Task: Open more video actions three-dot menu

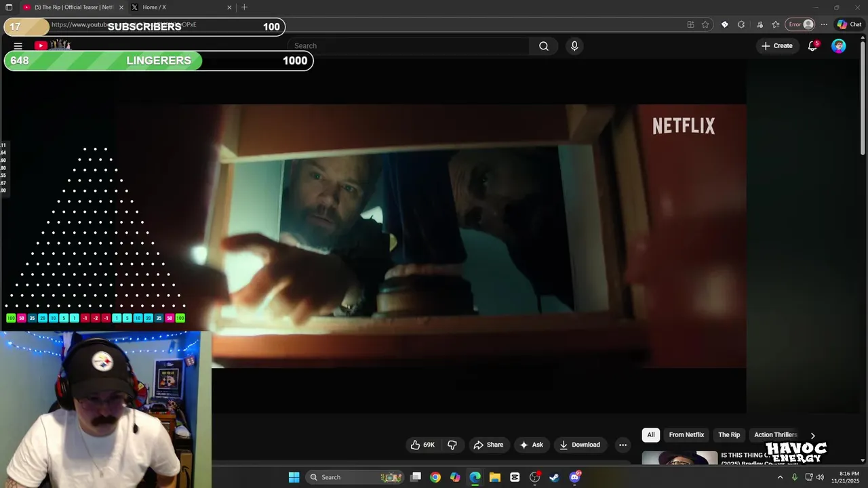Action: point(623,445)
